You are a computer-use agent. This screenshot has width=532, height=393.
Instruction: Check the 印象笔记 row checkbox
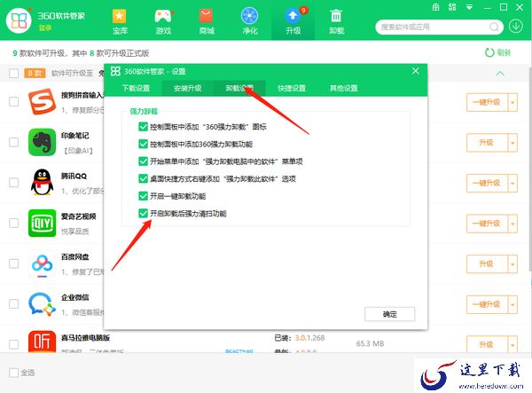[14, 142]
